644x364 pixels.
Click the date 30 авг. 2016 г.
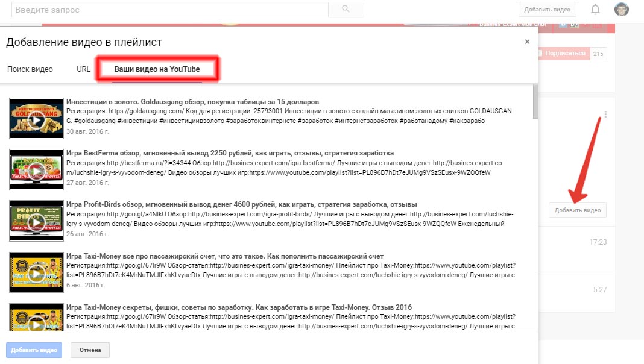click(87, 131)
